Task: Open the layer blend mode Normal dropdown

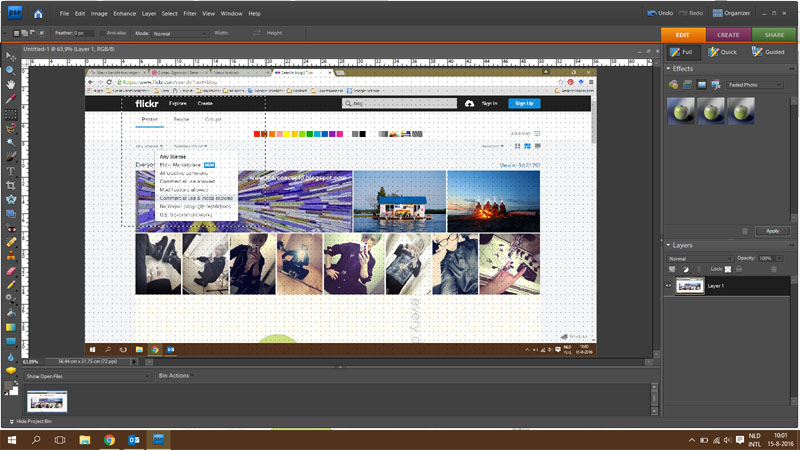Action: pos(699,259)
